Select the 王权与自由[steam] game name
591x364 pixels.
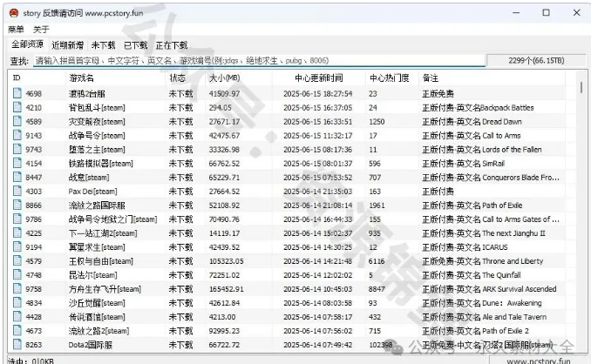point(100,261)
